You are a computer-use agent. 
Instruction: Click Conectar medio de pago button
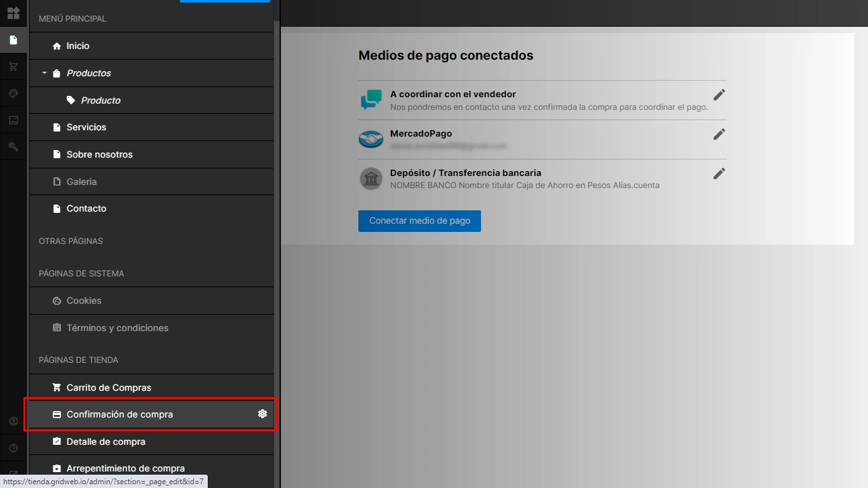point(419,221)
